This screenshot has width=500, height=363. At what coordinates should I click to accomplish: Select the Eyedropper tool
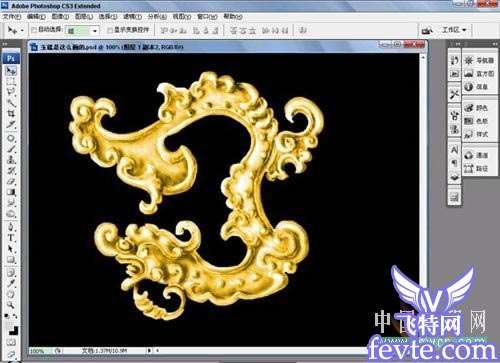pos(12,283)
